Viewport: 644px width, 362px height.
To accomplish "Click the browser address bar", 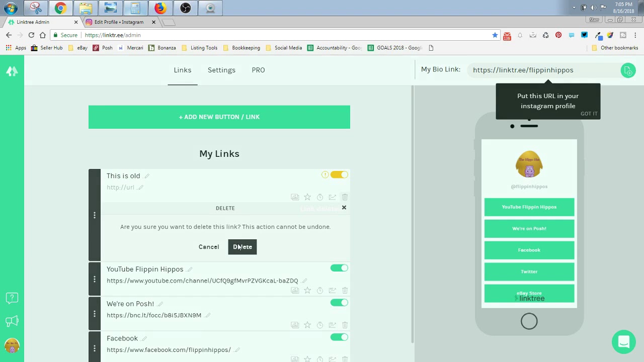I will 287,35.
